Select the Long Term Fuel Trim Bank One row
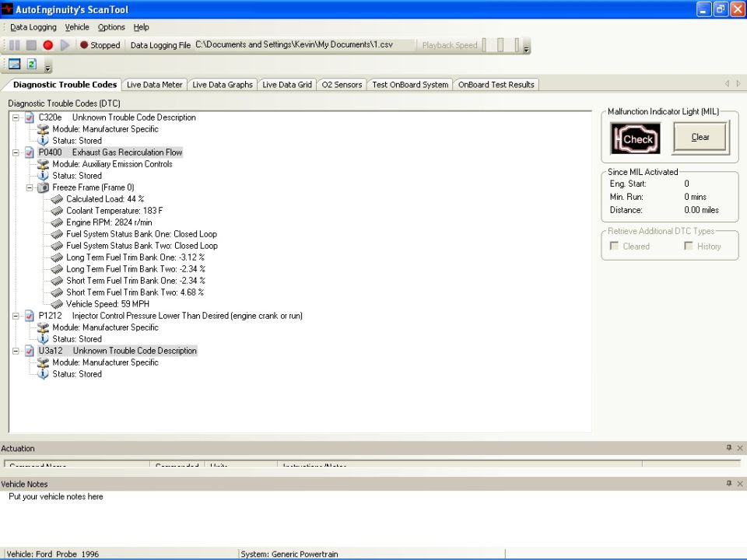This screenshot has height=560, width=747. click(x=135, y=257)
